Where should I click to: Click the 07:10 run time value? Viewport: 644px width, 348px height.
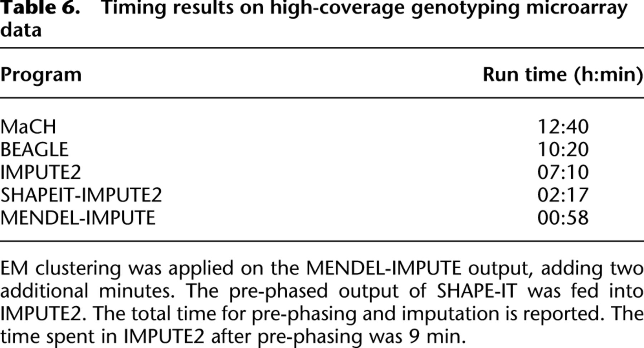pyautogui.click(x=563, y=172)
